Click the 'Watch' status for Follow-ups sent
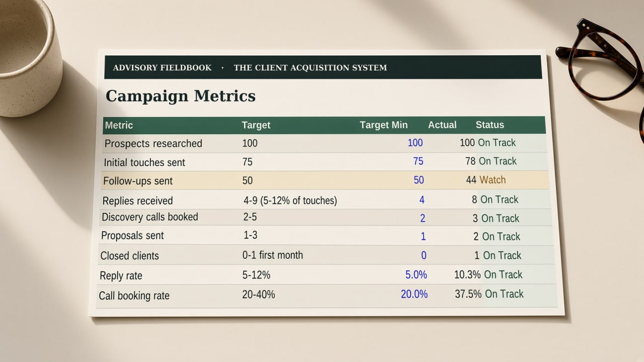 point(493,180)
